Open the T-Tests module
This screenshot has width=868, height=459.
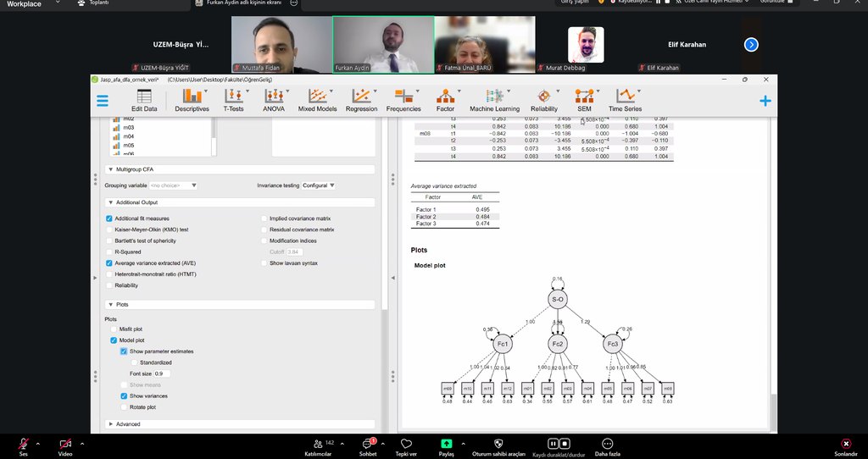(x=233, y=100)
